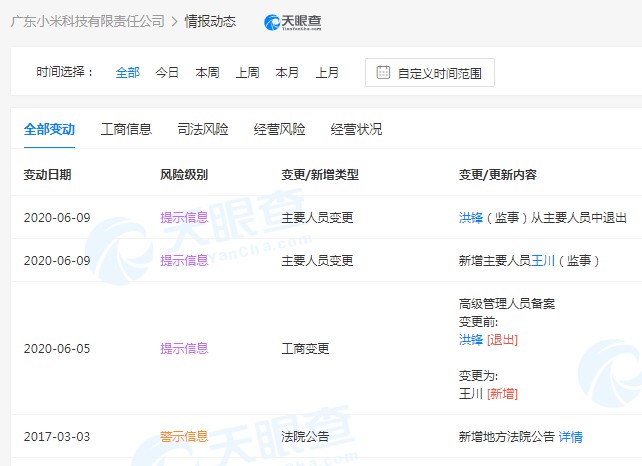Open 洪锋 link in the 监事退出 row
Screen dimensions: 642x466
(x=471, y=217)
